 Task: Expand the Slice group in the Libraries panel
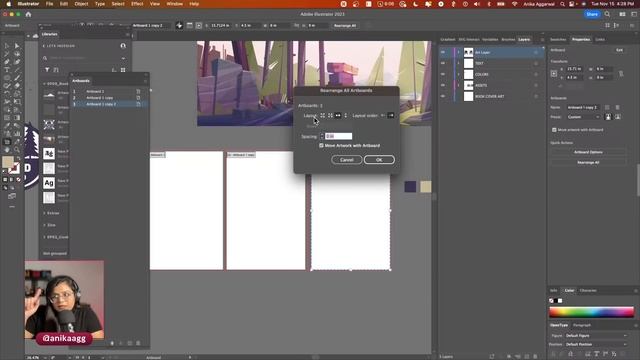pos(44,225)
